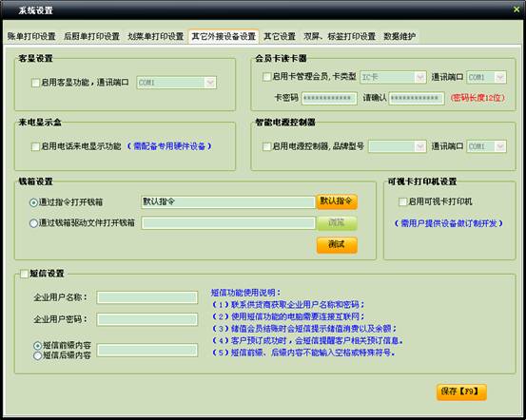Click the 企业用户名称 input field

(x=147, y=297)
